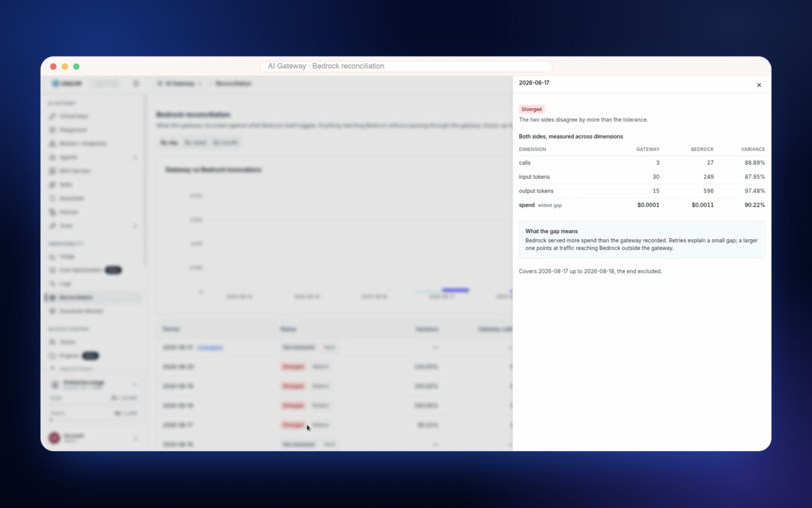Click the panel title date 2026-08-17
812x508 pixels.
pos(534,83)
